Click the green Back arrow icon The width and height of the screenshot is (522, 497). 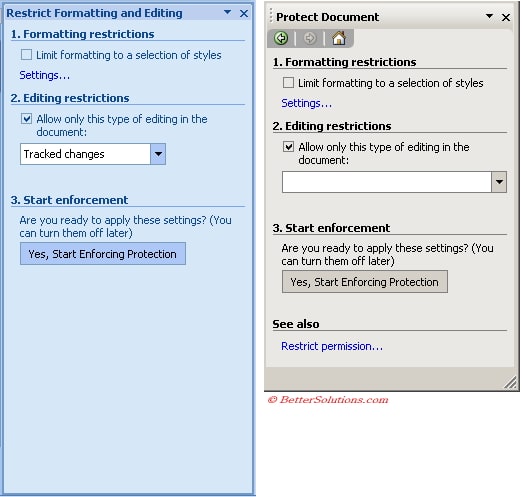click(281, 38)
